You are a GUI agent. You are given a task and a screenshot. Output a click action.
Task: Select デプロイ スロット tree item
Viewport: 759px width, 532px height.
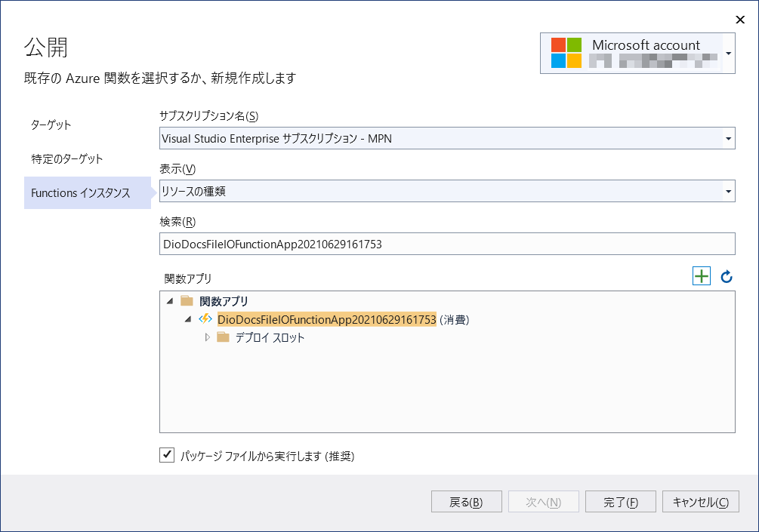tap(270, 337)
